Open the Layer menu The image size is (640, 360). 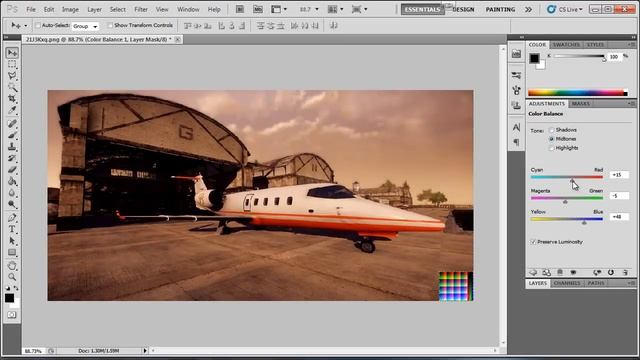[x=94, y=9]
